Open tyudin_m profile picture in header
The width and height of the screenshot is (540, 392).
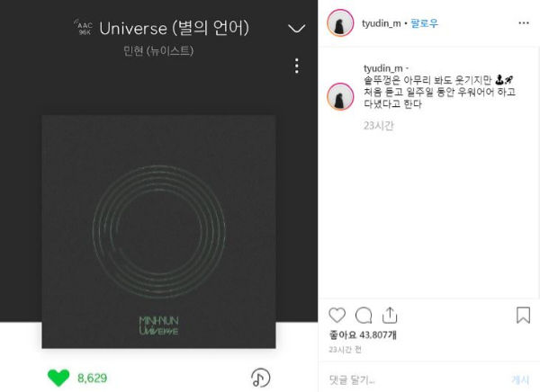[340, 22]
